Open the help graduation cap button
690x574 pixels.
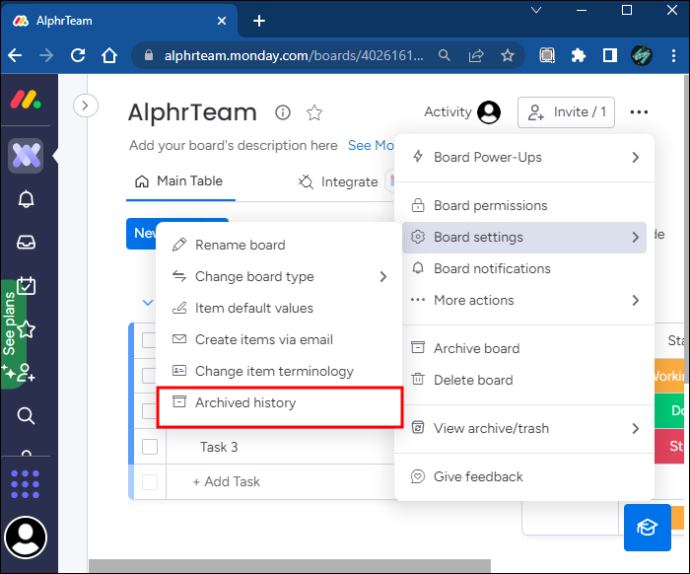pos(647,527)
